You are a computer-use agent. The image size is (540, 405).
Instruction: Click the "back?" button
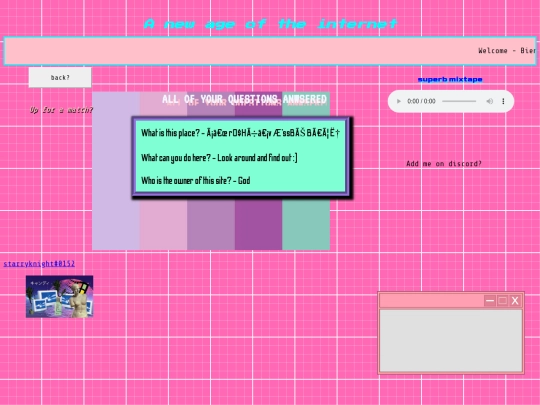60,77
